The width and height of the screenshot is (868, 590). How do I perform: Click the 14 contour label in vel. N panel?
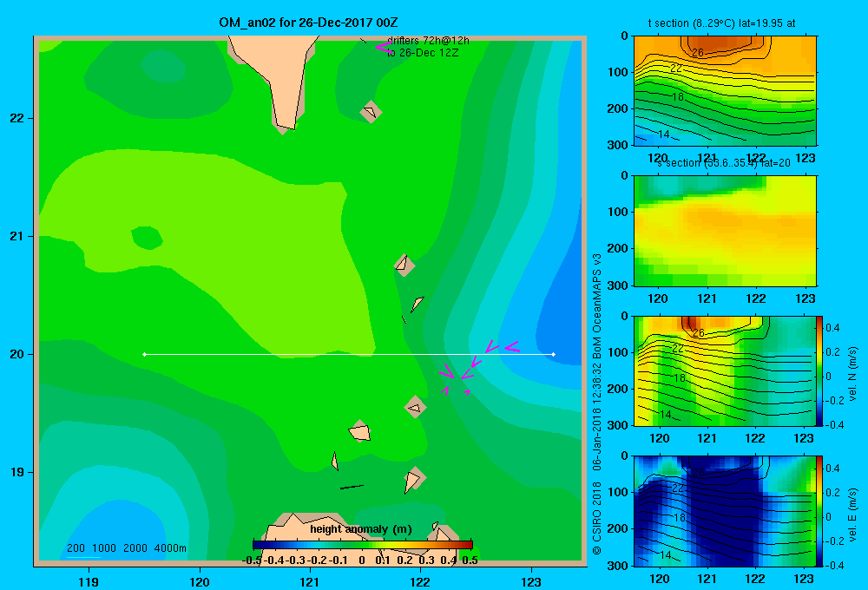point(666,414)
